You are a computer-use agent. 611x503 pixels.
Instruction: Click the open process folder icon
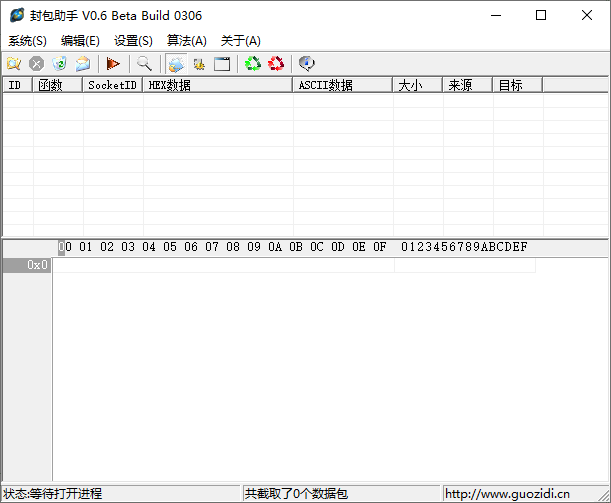14,64
